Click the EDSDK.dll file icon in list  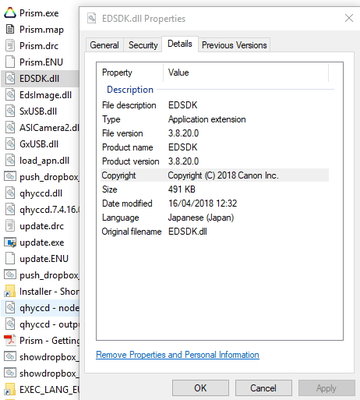pyautogui.click(x=10, y=78)
